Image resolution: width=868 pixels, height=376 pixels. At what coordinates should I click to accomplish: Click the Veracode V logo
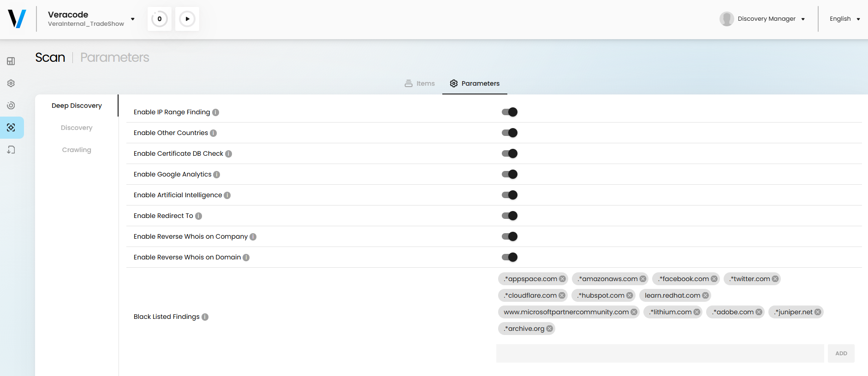pos(17,19)
